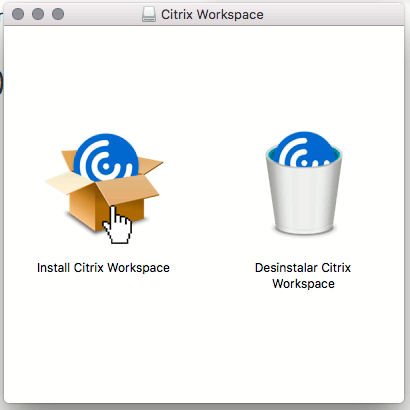Click blank area below Install Citrix Workspace label
Viewport: 410px width, 410px height.
103,333
